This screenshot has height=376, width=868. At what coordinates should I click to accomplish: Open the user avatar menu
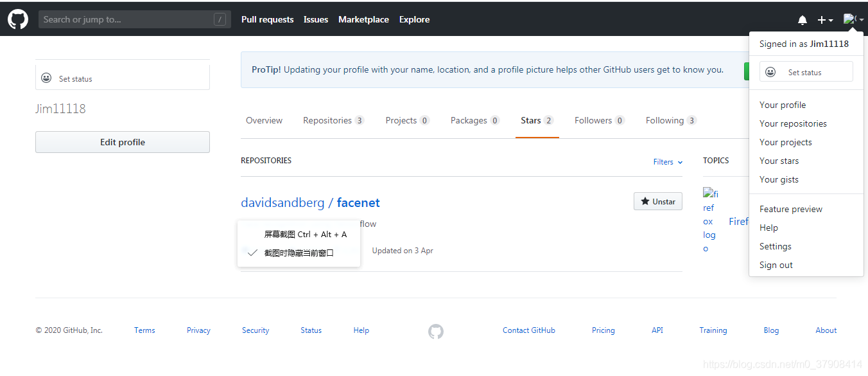tap(853, 19)
